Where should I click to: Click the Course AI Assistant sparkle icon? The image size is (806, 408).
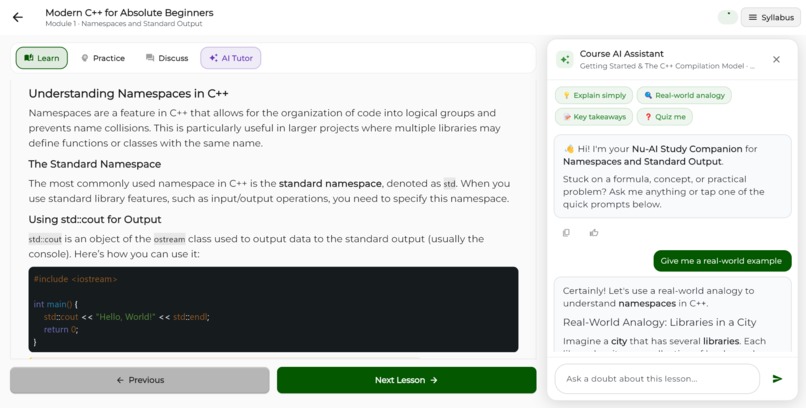tap(565, 60)
